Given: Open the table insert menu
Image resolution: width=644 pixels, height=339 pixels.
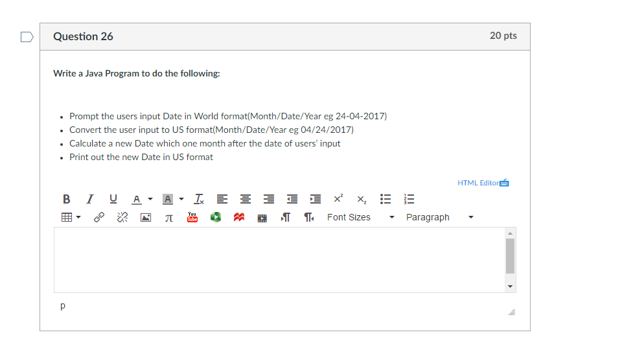Looking at the screenshot, I should (71, 217).
